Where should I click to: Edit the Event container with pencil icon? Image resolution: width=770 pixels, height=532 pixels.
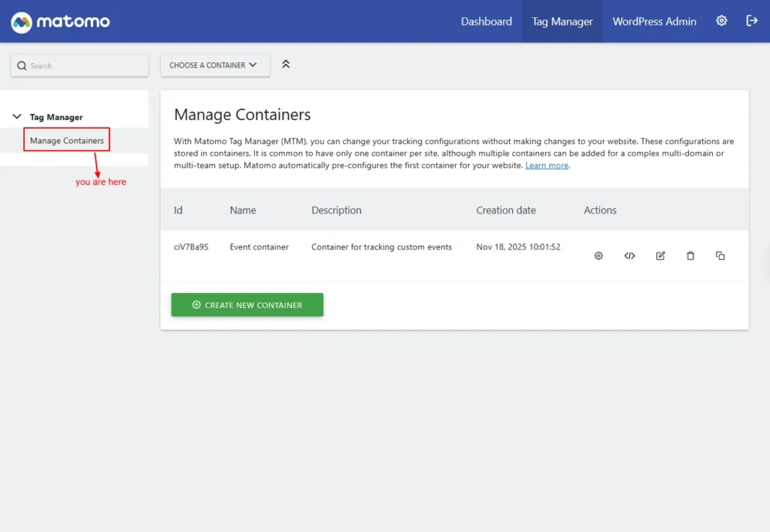(660, 255)
